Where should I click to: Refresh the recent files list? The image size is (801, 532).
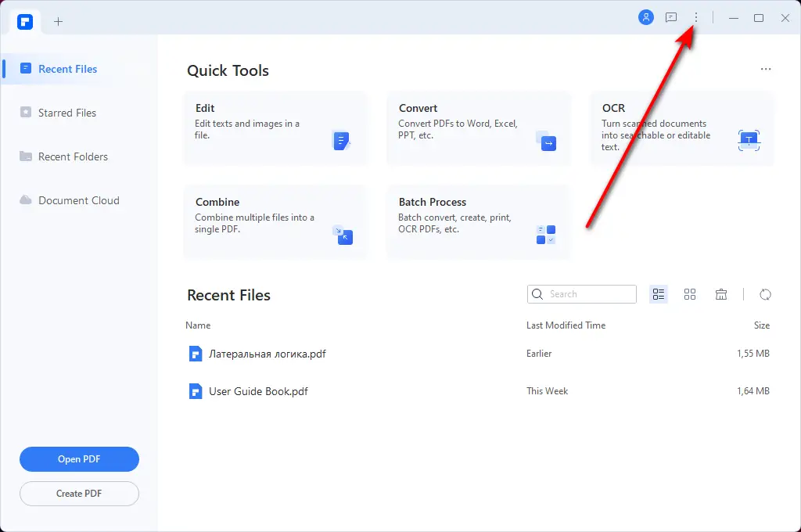point(766,294)
